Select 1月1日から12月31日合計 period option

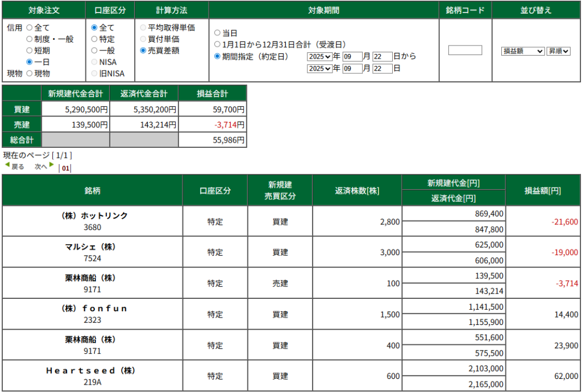[x=217, y=44]
